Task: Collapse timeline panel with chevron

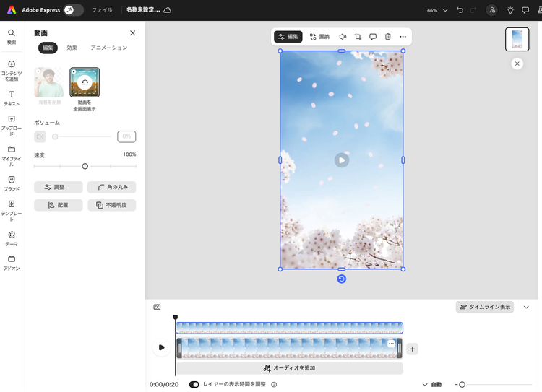Action: point(526,307)
